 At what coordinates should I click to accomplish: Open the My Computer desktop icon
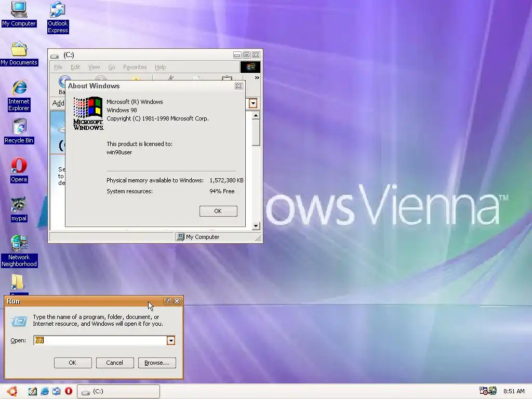click(x=19, y=14)
